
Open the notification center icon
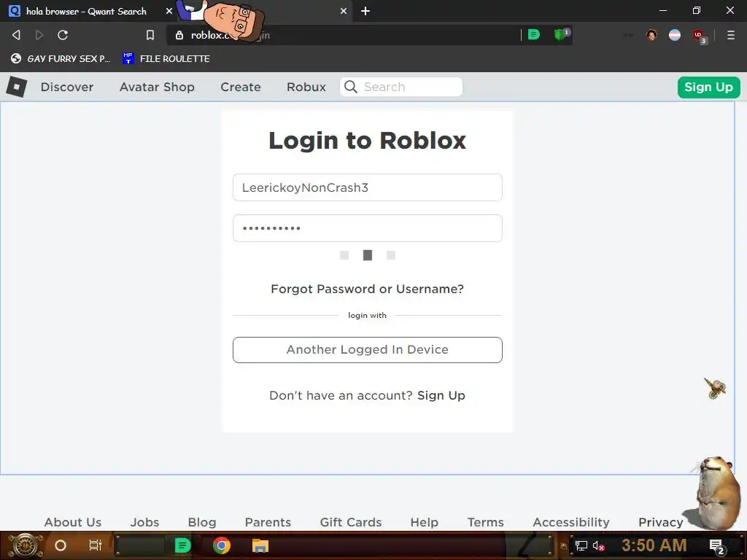tap(716, 546)
